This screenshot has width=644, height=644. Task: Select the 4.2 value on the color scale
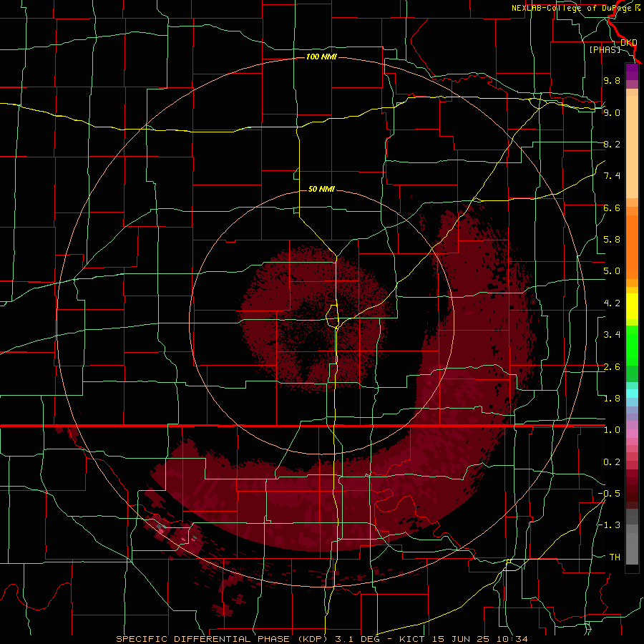coord(612,303)
